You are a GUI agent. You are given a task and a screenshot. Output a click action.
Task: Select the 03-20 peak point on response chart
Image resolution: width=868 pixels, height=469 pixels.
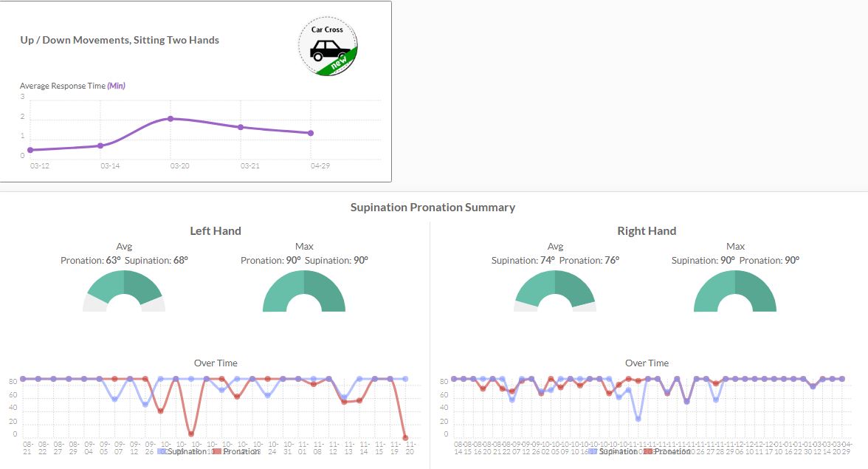[x=170, y=118]
